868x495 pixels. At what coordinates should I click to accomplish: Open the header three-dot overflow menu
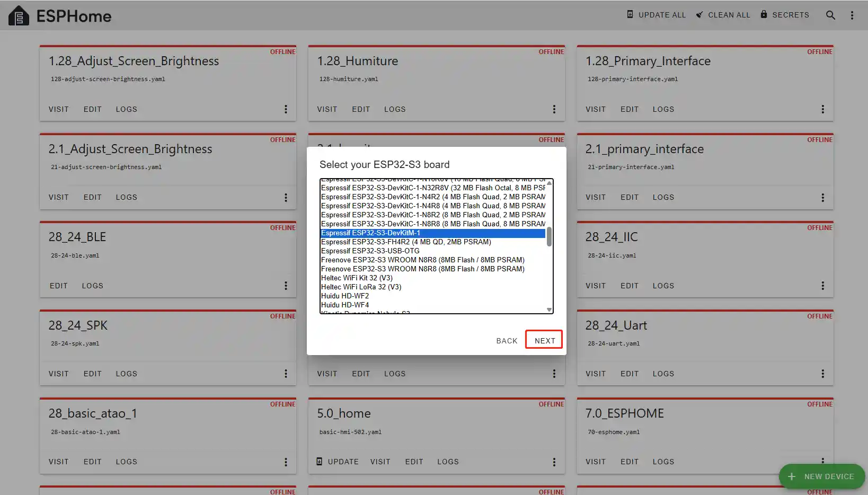(x=852, y=15)
